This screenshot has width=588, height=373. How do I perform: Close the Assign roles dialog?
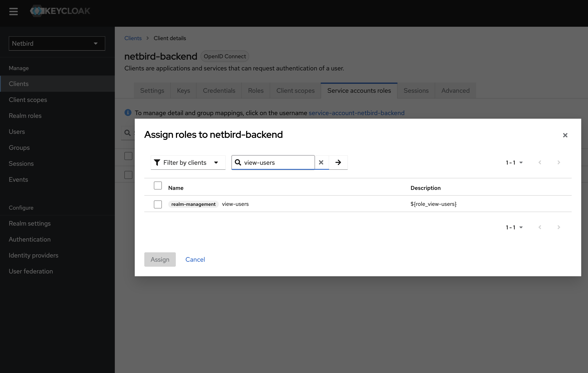tap(565, 135)
